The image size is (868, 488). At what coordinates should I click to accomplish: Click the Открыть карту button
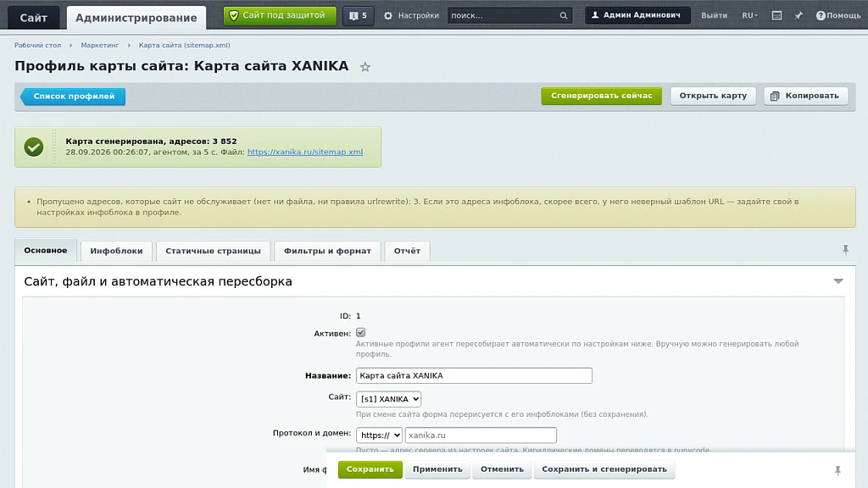[713, 96]
